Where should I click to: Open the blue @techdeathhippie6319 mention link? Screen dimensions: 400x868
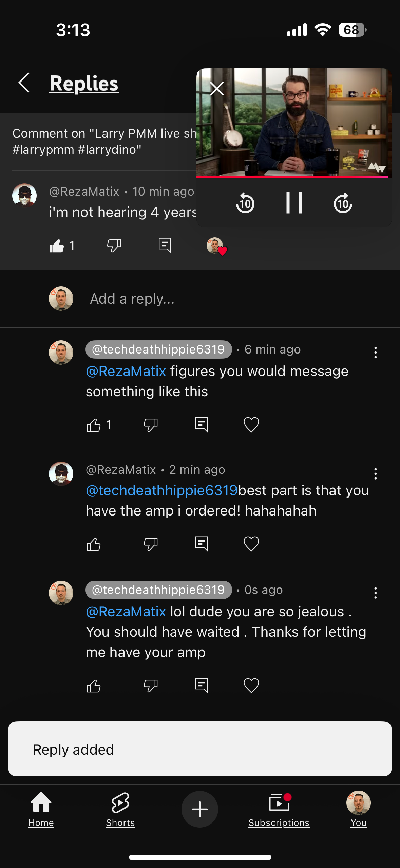[162, 490]
